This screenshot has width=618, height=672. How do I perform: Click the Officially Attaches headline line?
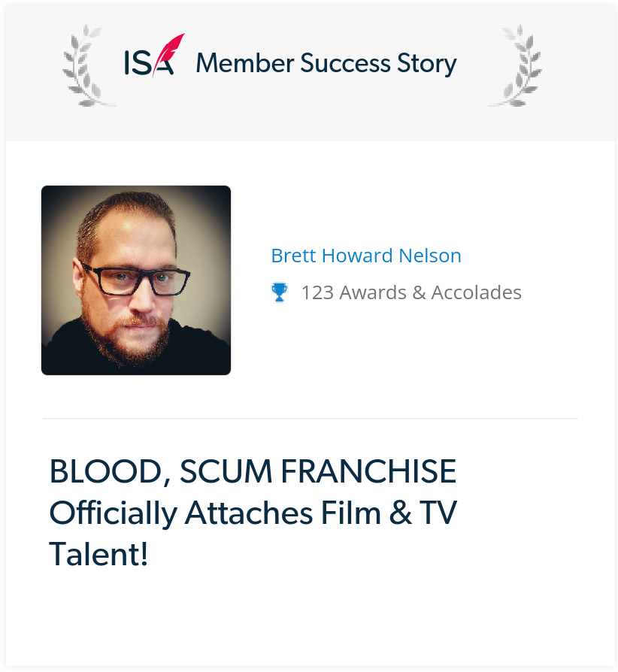click(253, 513)
